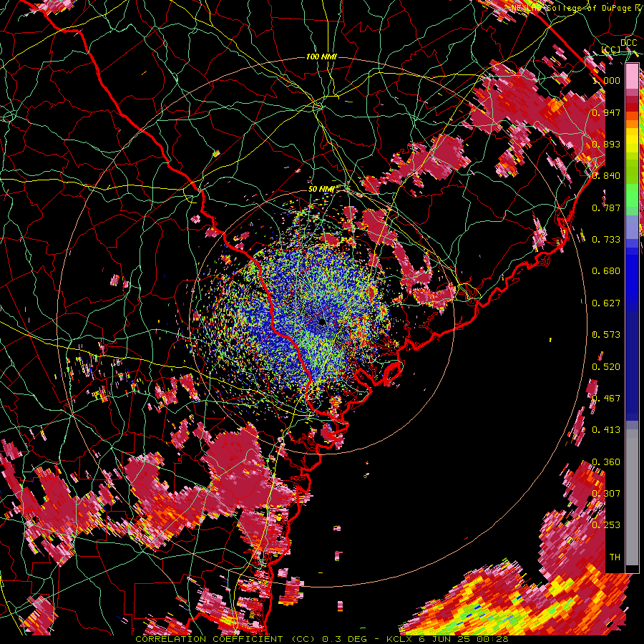Screen dimensions: 644x644
Task: Click the CORRELATION COEFFICIENT (CC) caption text
Action: (x=225, y=639)
